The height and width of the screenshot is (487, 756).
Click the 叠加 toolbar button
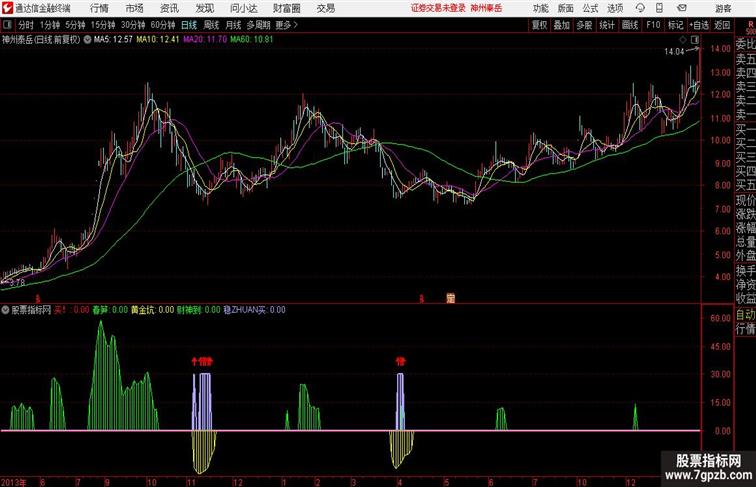coord(562,25)
